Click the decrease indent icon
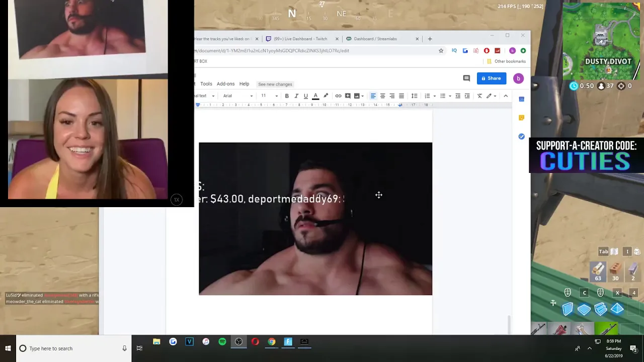 coord(458,96)
